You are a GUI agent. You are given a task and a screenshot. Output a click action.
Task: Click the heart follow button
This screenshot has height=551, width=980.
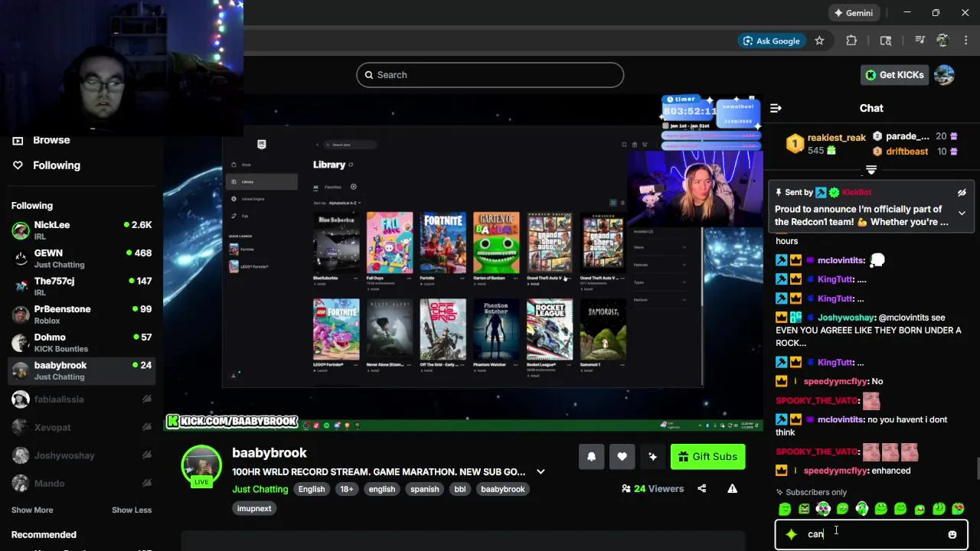[x=622, y=457]
